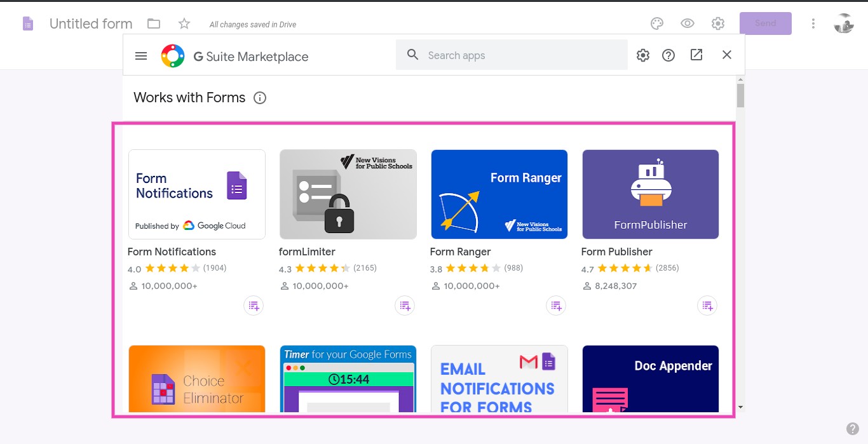Viewport: 868px width, 444px height.
Task: Click All changes saved in Drive
Action: pyautogui.click(x=253, y=25)
